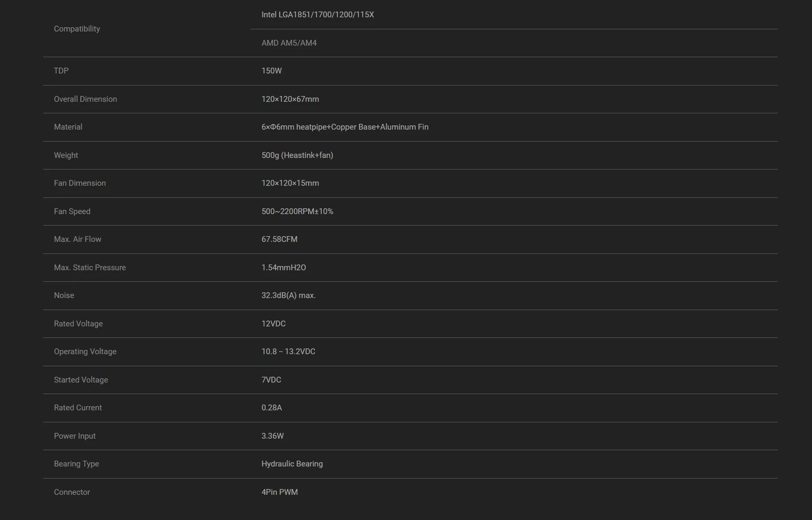Click the 10.8 ~ 13.2VDC operating voltage
This screenshot has width=812, height=520.
288,352
